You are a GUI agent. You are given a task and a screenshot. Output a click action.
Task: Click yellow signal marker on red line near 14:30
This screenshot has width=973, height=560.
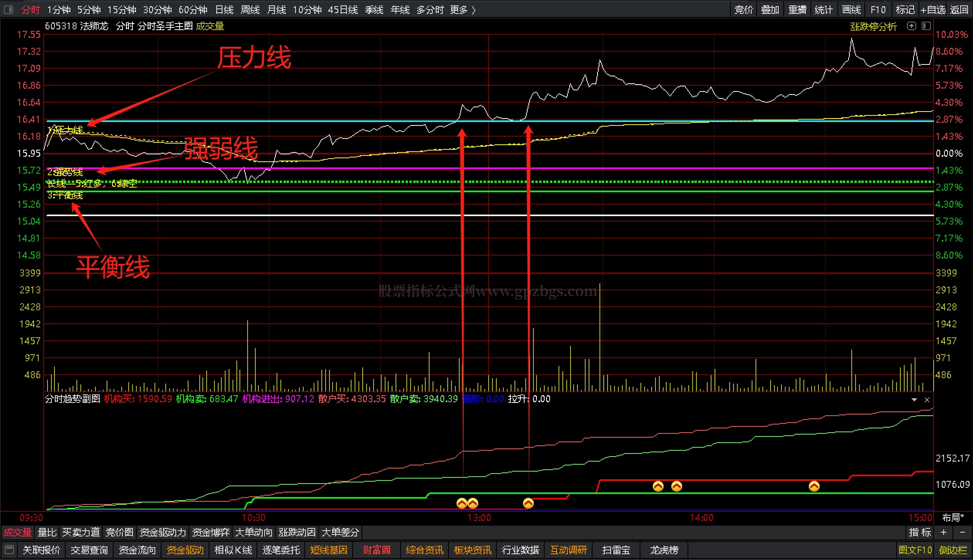pos(814,486)
